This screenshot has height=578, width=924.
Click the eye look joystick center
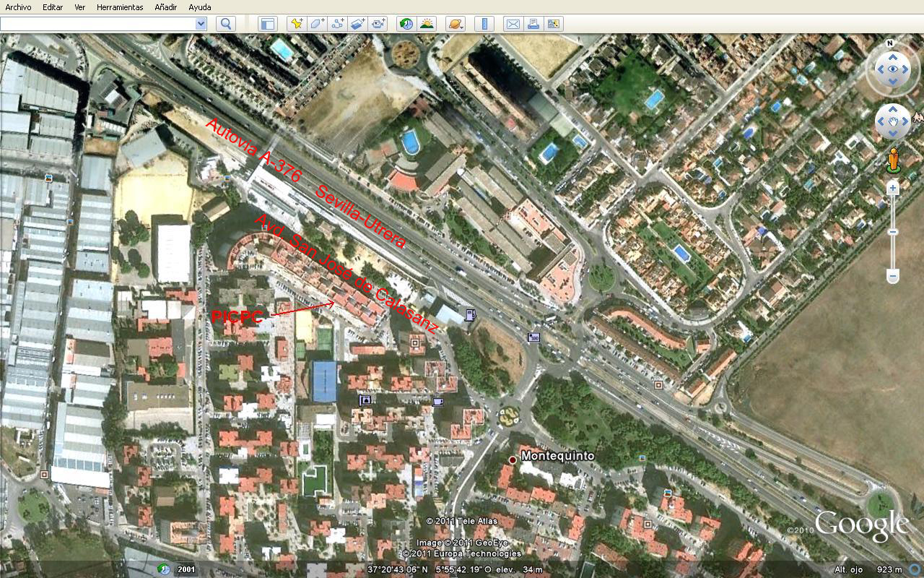893,69
